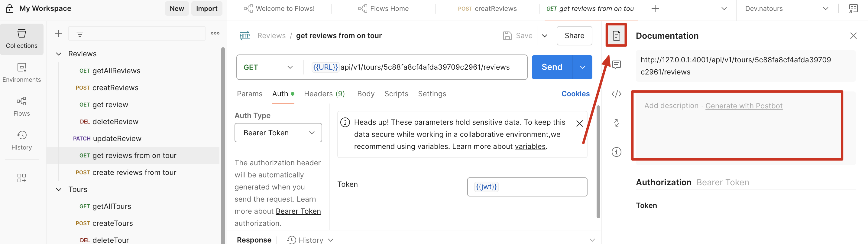Collapse the Reviews collection folder
868x244 pixels.
point(59,54)
